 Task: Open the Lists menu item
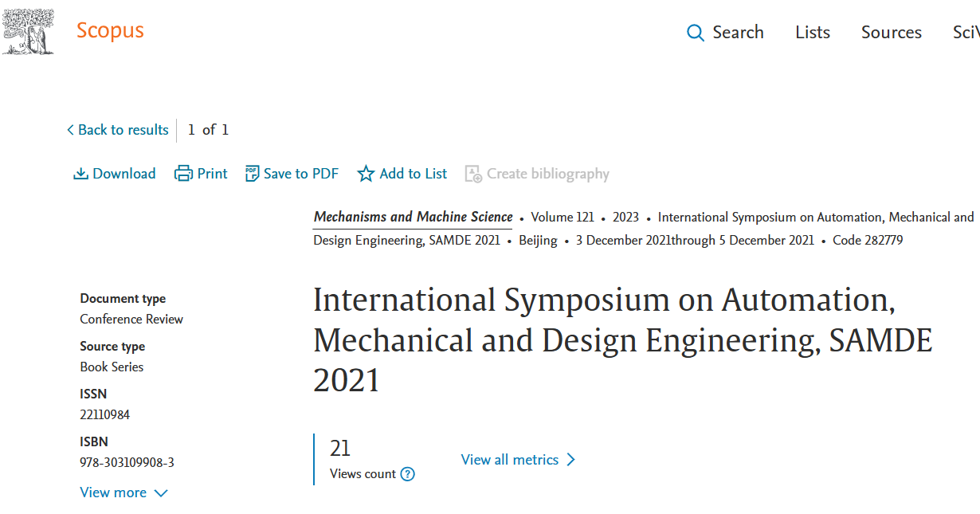point(812,33)
